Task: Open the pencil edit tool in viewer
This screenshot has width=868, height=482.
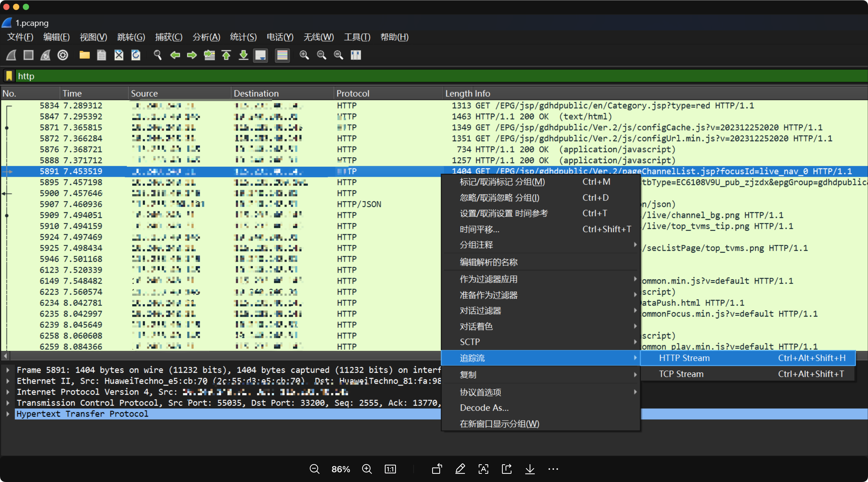Action: tap(460, 469)
